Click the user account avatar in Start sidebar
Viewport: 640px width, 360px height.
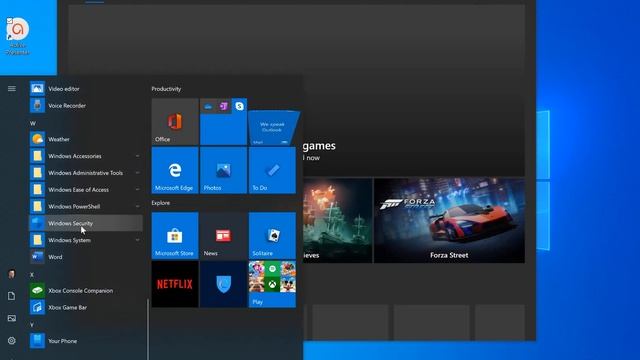pyautogui.click(x=12, y=274)
